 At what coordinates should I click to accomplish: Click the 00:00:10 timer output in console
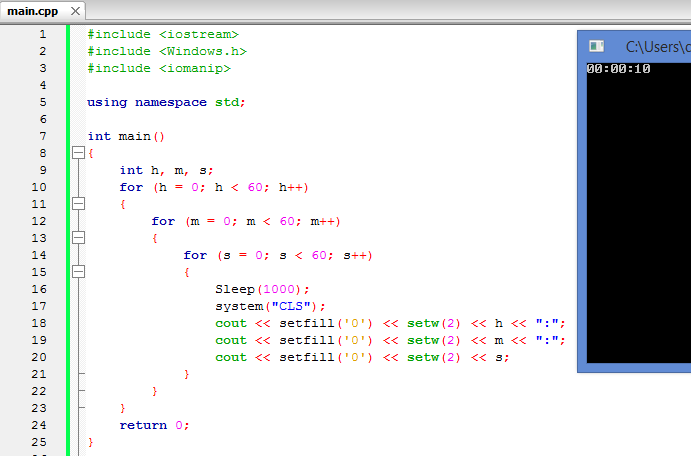click(x=618, y=69)
